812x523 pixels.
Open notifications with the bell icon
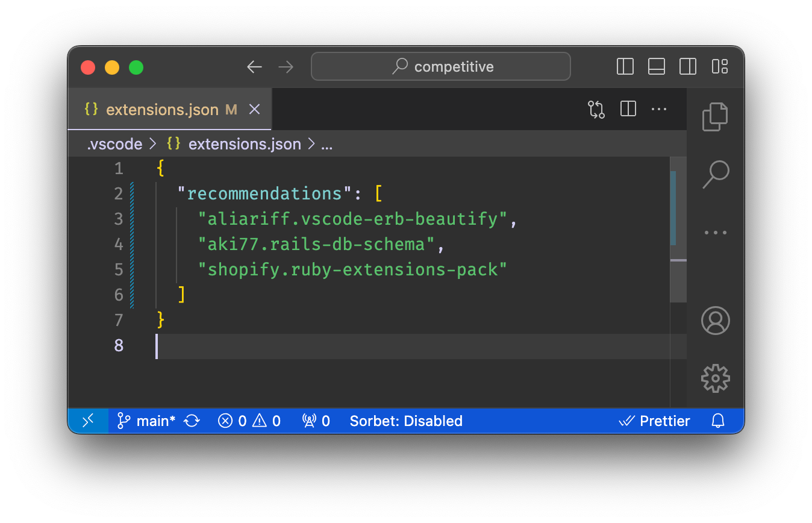tap(718, 421)
